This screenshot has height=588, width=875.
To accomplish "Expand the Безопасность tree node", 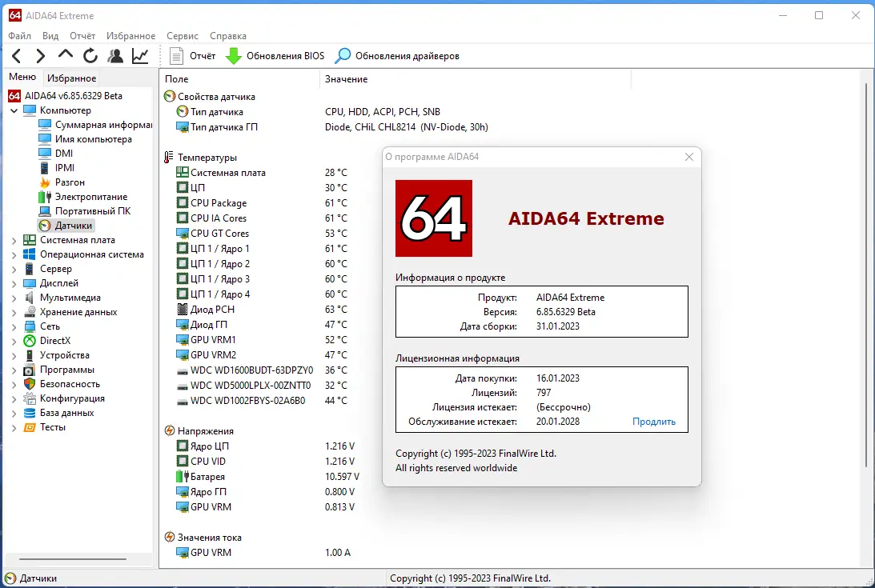I will tap(14, 385).
